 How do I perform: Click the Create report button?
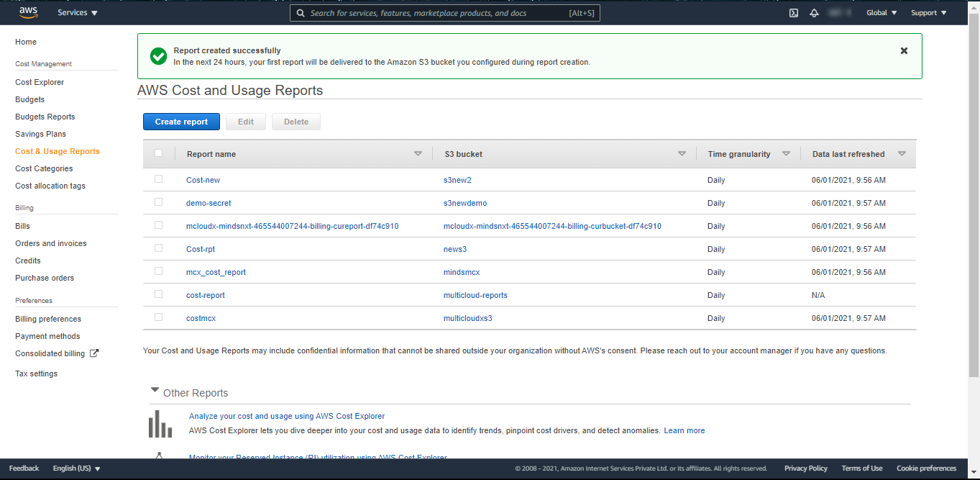click(181, 122)
